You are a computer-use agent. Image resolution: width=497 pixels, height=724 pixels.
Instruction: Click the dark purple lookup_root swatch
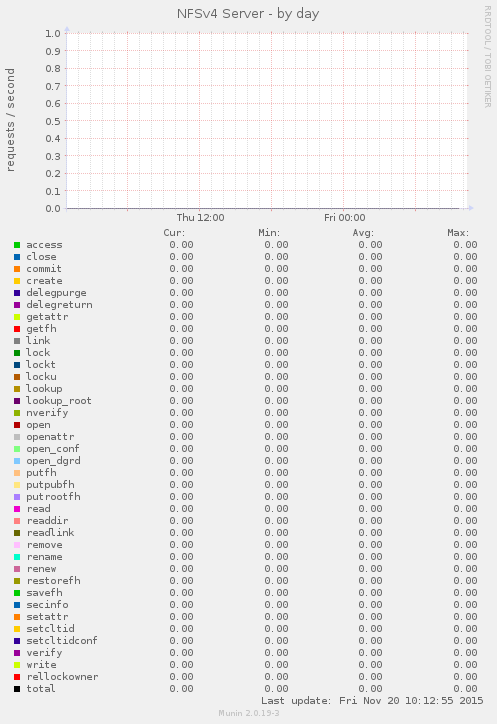coord(17,401)
